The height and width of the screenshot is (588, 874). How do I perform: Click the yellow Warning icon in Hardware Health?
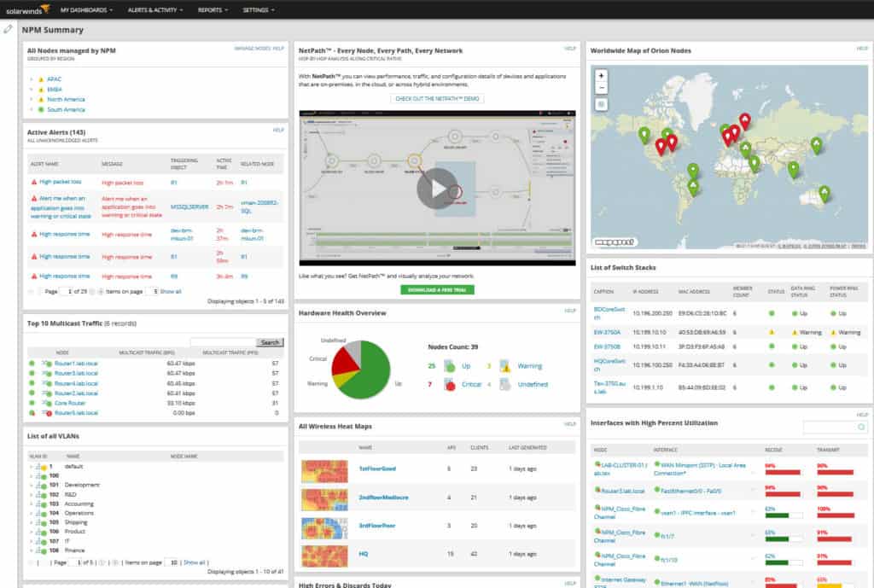click(x=505, y=366)
